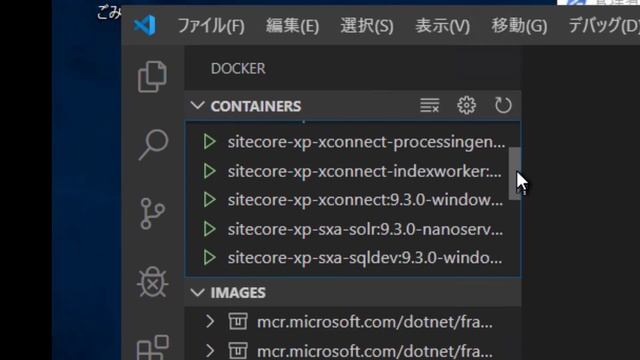This screenshot has height=360, width=640.
Task: Collapse the IMAGES section
Action: click(x=198, y=292)
